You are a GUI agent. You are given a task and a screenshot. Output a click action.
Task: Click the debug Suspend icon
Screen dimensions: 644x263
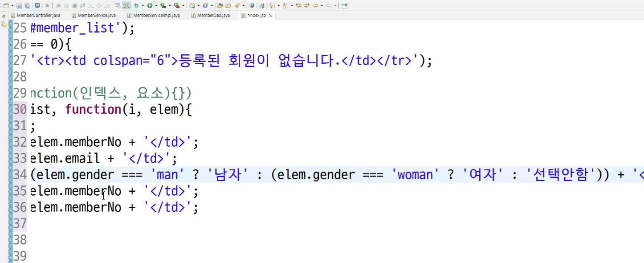(66, 6)
